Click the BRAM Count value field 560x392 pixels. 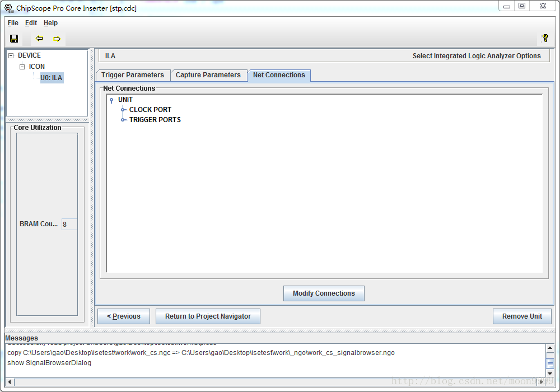click(x=69, y=224)
